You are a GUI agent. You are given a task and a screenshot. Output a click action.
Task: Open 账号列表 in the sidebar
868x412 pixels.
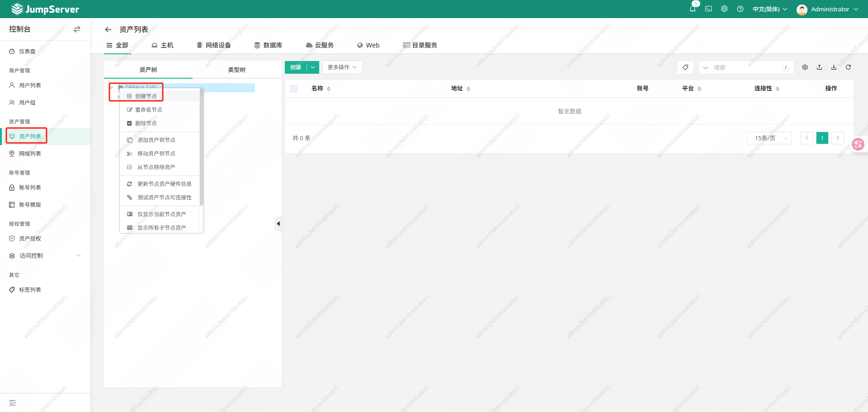(x=45, y=188)
